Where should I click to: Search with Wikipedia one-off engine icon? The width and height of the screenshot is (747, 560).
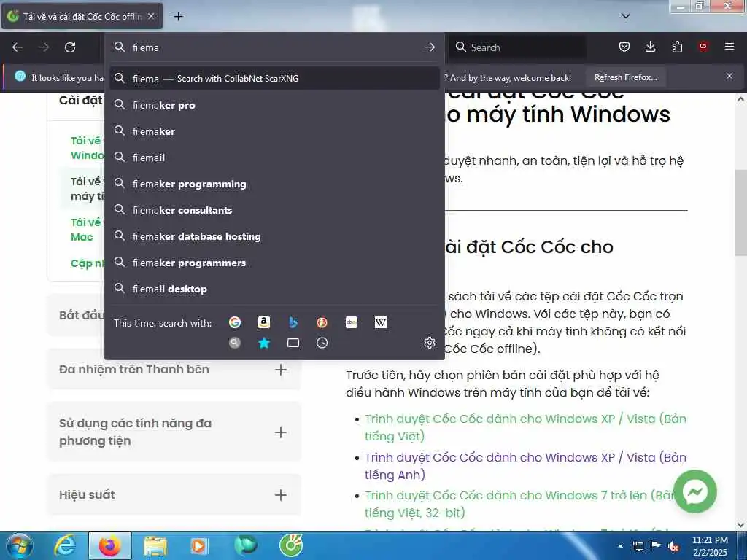(380, 322)
